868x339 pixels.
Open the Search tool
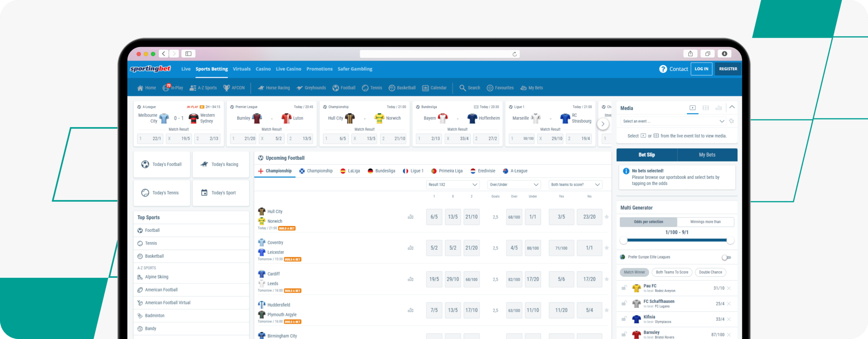click(x=470, y=88)
